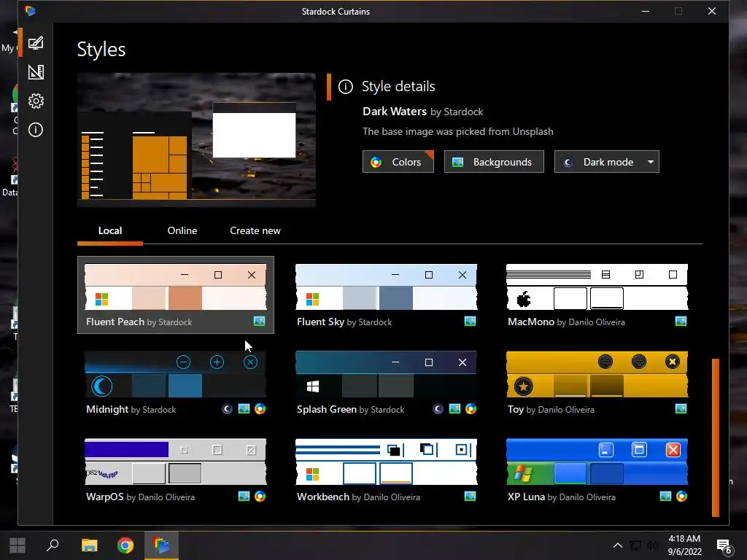Click the orange vertical scrollbar thumb
The height and width of the screenshot is (560, 747).
pos(715,437)
